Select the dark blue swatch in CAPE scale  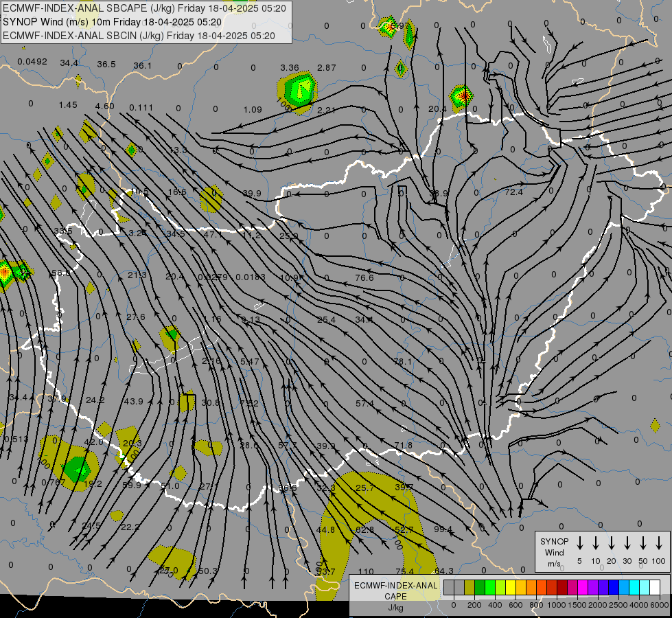[614, 588]
